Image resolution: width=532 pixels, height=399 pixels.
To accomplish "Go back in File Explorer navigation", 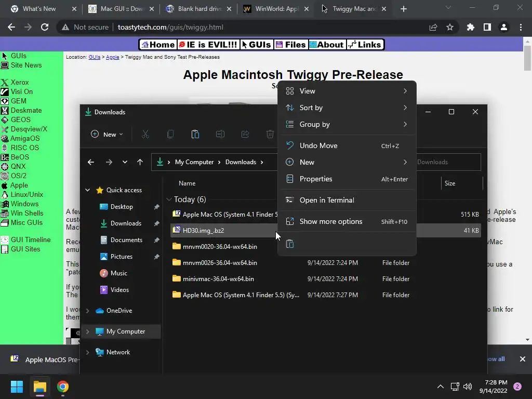I will coord(91,162).
